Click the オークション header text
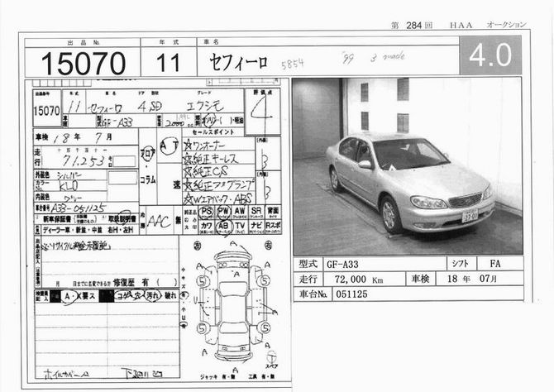 click(506, 25)
